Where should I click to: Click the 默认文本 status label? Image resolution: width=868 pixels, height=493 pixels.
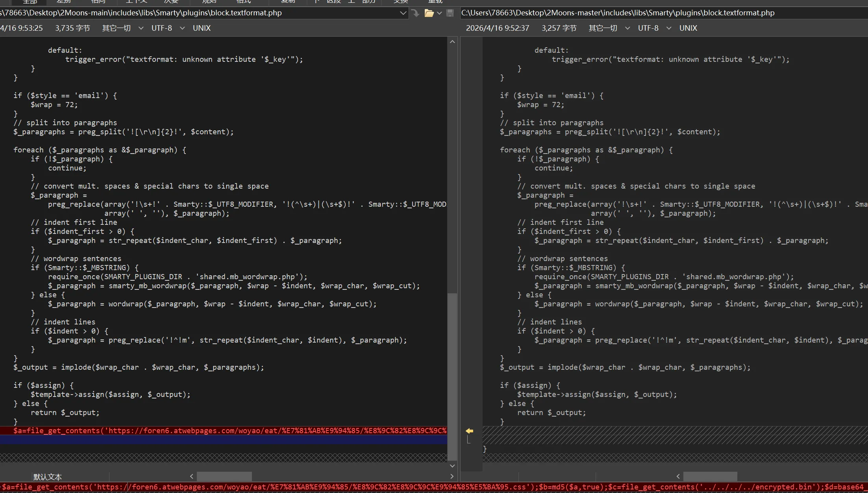coord(48,477)
